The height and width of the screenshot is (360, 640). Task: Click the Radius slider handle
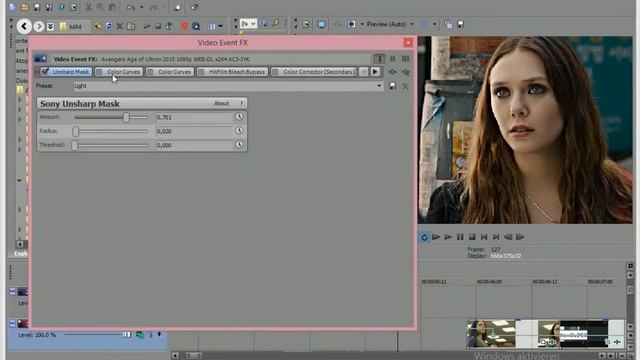[76, 131]
